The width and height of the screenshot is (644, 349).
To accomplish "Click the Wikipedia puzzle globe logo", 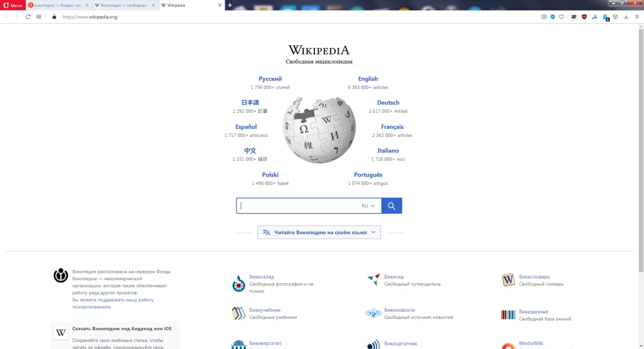I will [319, 130].
